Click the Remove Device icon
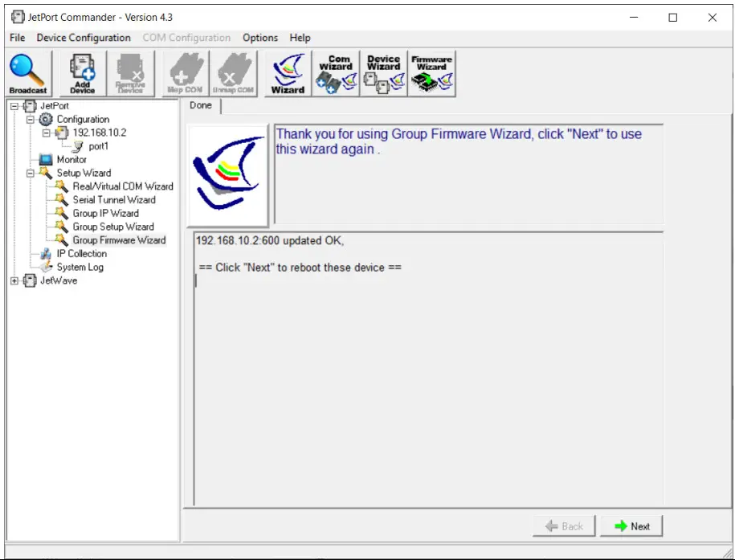This screenshot has width=735, height=560. tap(130, 72)
